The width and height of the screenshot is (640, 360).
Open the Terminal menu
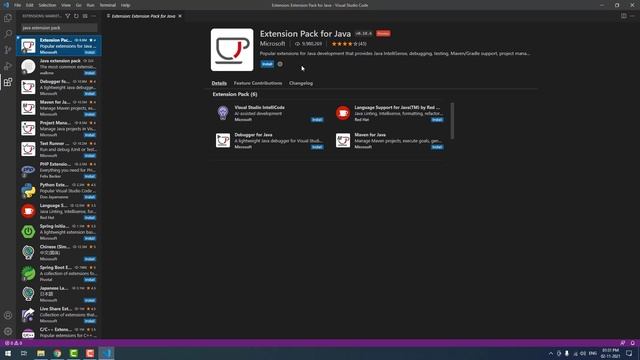click(108, 5)
